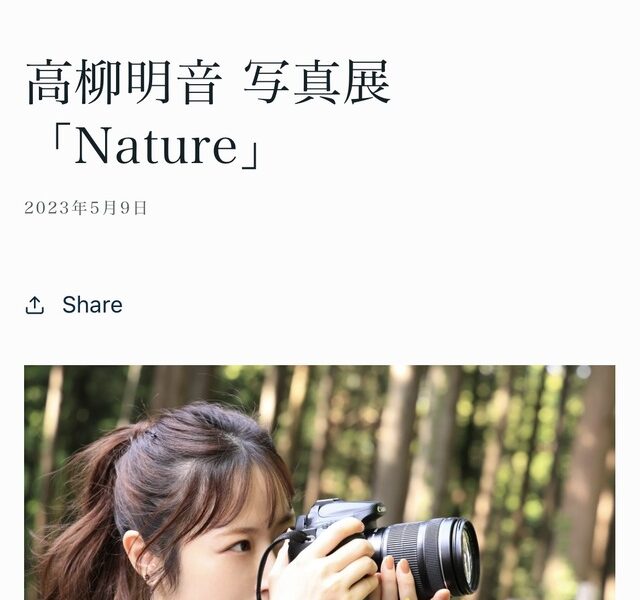Select the name 高柳明音 in the title

[x=124, y=82]
